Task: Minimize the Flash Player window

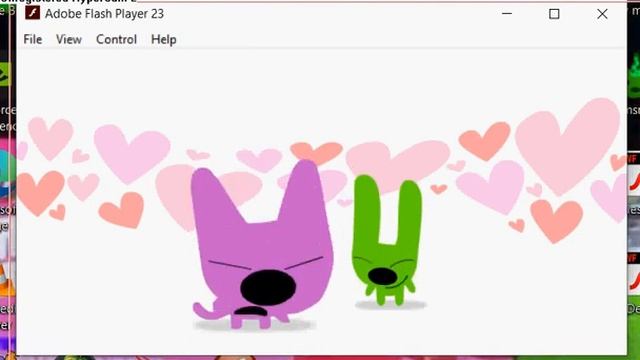Action: pyautogui.click(x=507, y=13)
